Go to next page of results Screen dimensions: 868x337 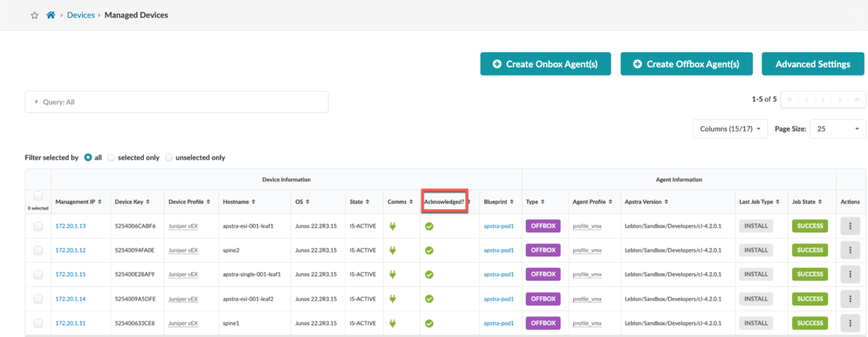point(840,99)
